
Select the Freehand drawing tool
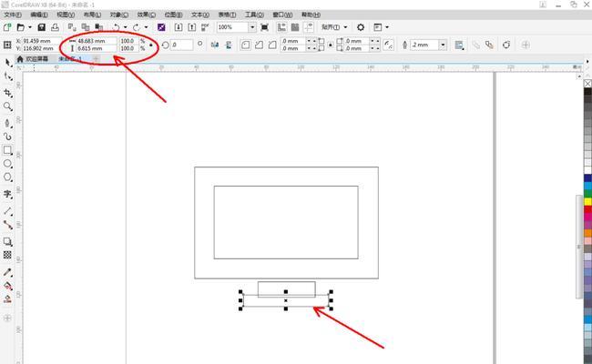tap(8, 123)
